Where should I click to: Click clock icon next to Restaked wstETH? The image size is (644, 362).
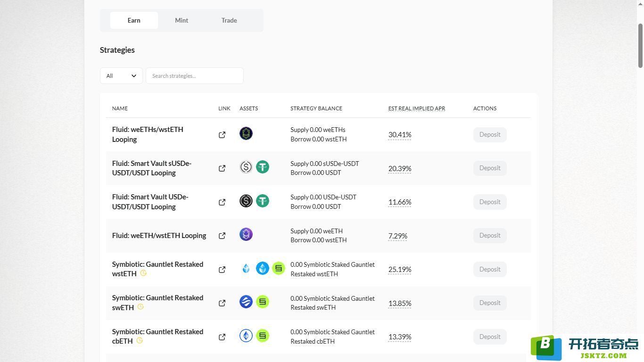pyautogui.click(x=143, y=273)
